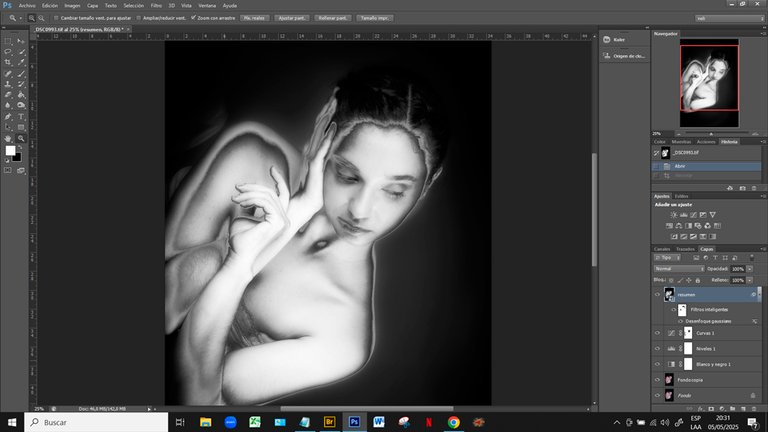768x432 pixels.
Task: Switch to the Acciones tab
Action: click(x=706, y=142)
